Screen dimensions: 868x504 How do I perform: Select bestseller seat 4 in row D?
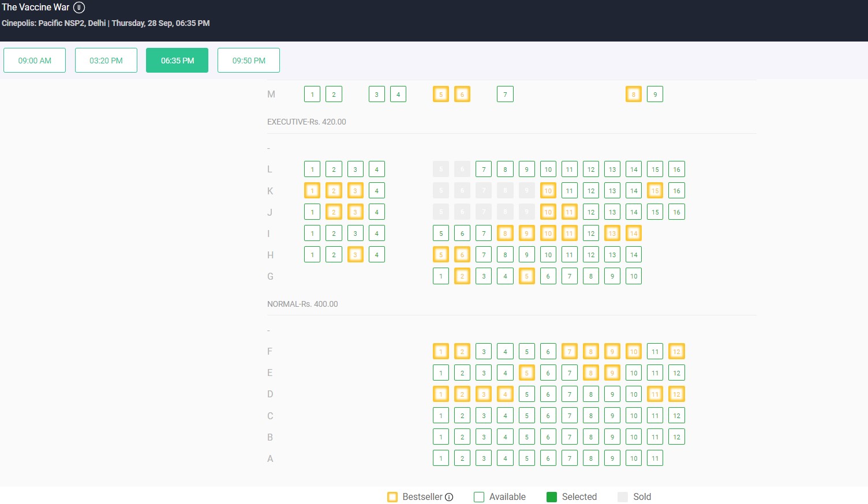(x=505, y=394)
